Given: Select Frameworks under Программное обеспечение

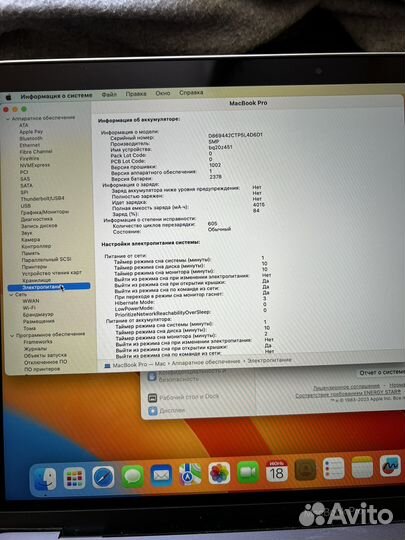Looking at the screenshot, I should pyautogui.click(x=38, y=342).
